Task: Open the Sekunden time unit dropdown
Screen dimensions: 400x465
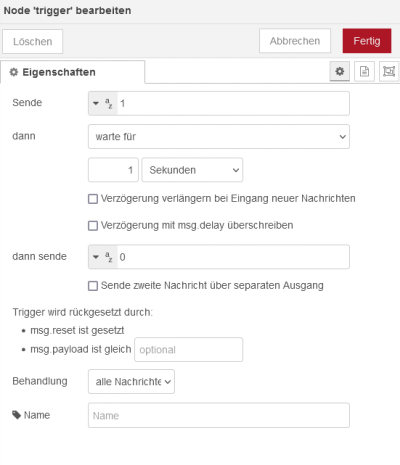Action: [192, 170]
